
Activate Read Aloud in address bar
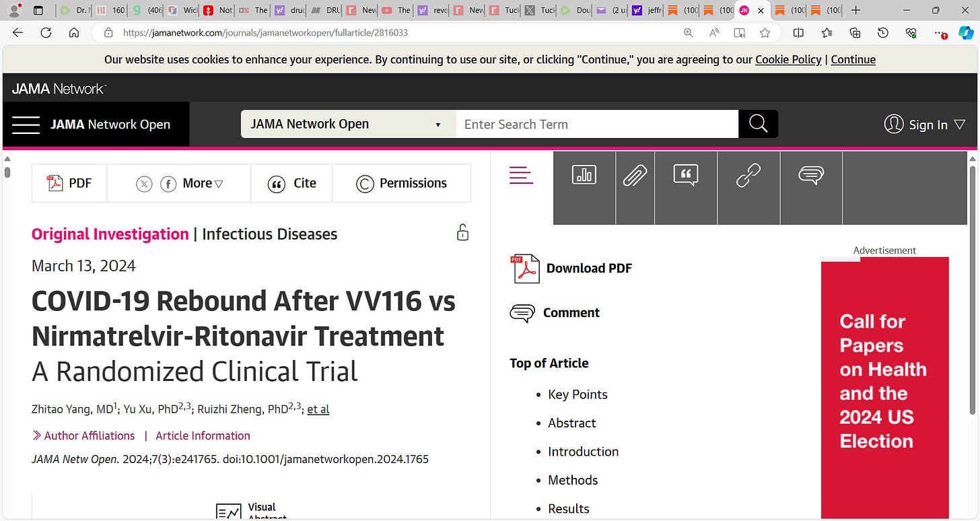coord(714,32)
